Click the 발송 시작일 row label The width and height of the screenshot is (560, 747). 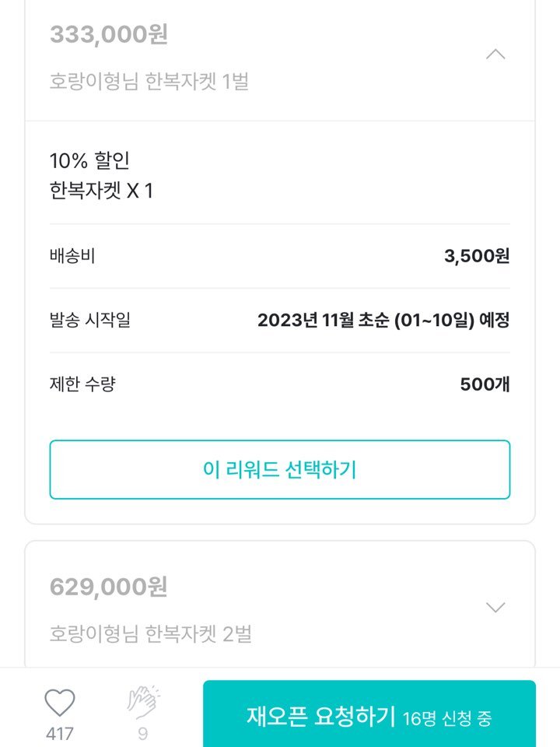click(90, 320)
